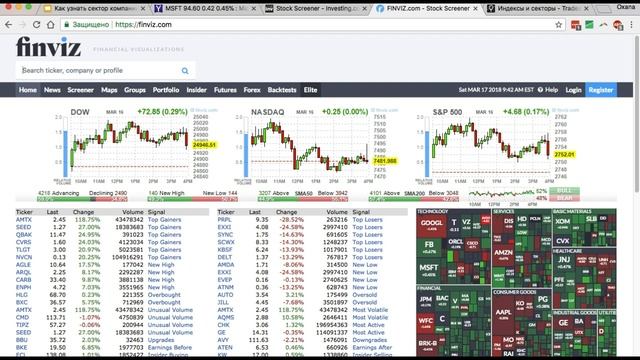This screenshot has height=360, width=640.
Task: Click the Top Losers signal for KBSF
Action: [367, 250]
